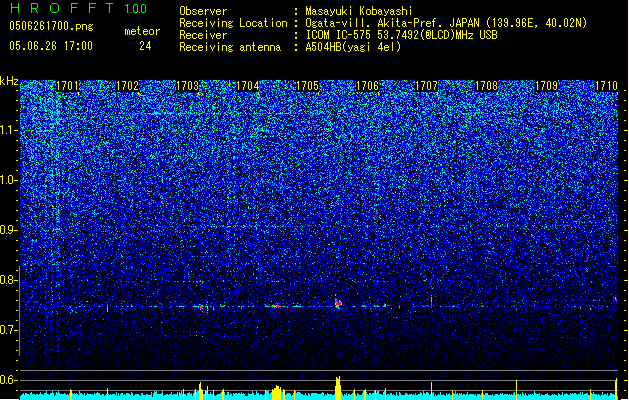
Task: Click the bright meteor echo after 1705
Action: [x=338, y=303]
